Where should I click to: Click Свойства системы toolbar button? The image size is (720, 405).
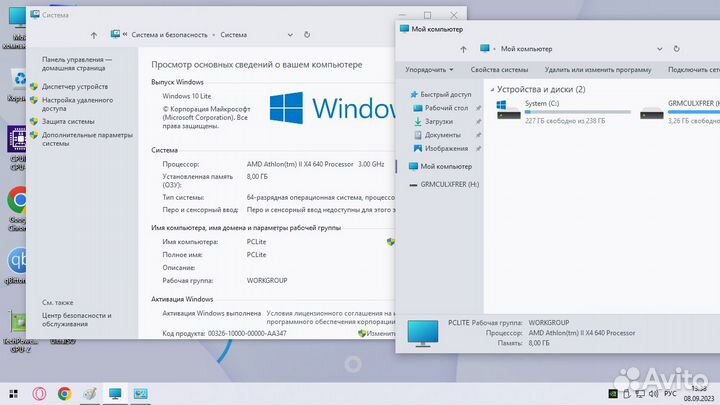[499, 70]
